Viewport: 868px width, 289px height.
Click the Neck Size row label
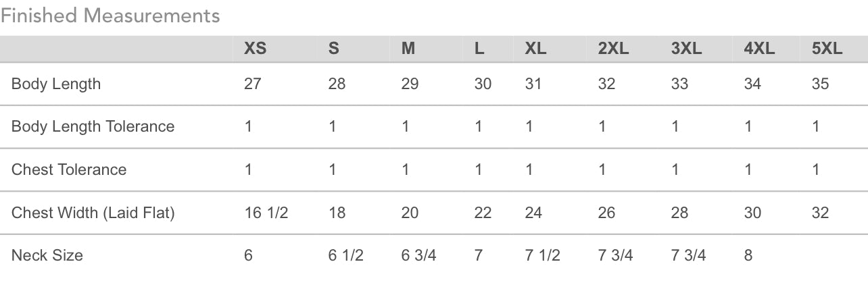point(47,255)
